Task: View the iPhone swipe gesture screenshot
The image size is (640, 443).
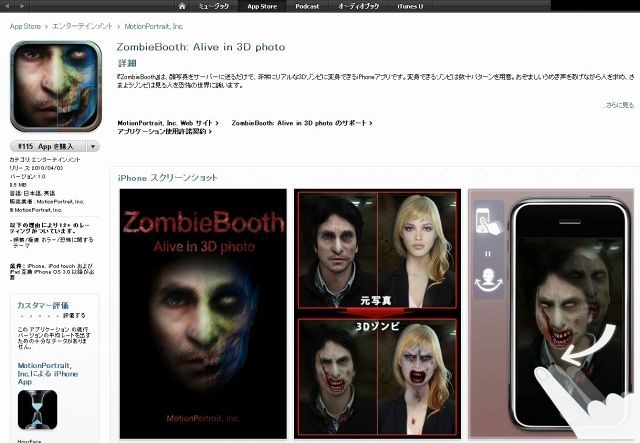Action: pyautogui.click(x=551, y=314)
